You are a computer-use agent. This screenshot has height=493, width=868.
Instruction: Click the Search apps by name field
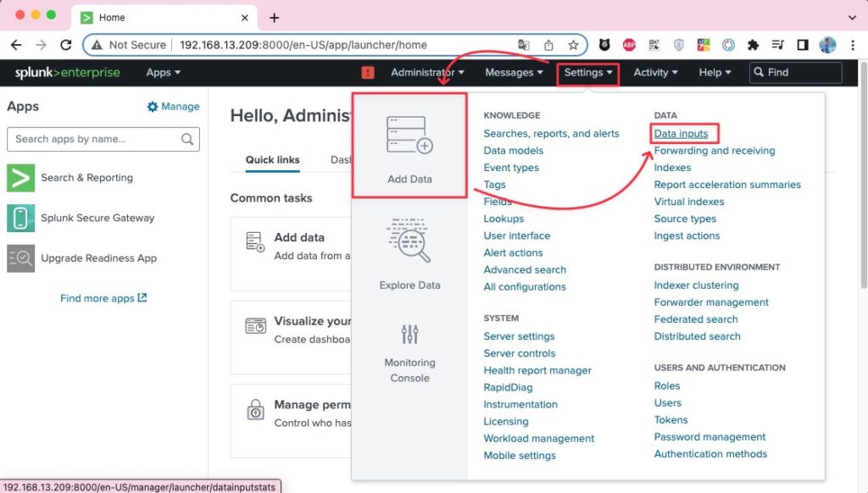tap(103, 139)
